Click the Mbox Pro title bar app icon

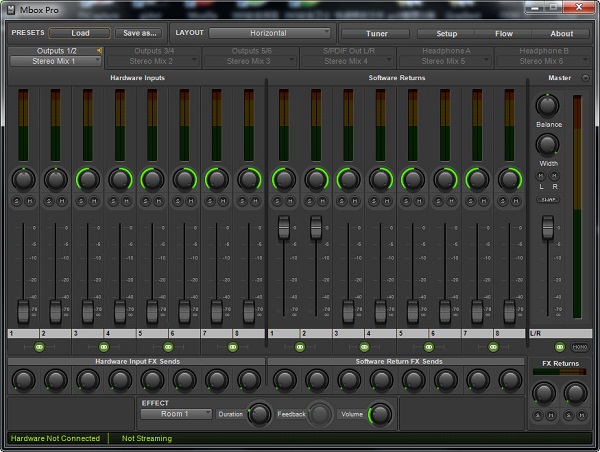[11, 10]
